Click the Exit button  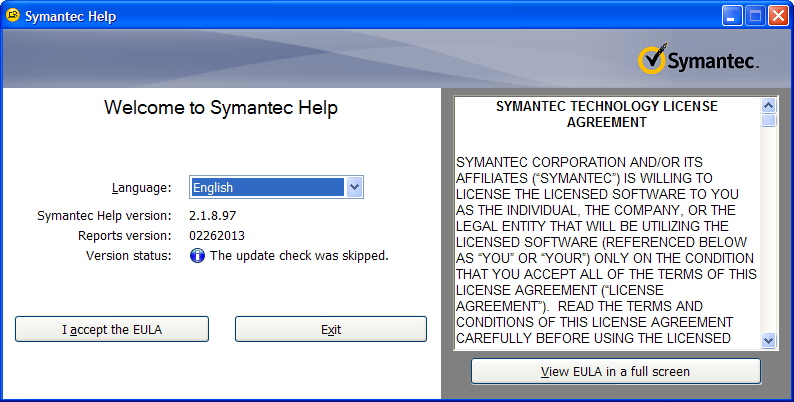point(331,329)
